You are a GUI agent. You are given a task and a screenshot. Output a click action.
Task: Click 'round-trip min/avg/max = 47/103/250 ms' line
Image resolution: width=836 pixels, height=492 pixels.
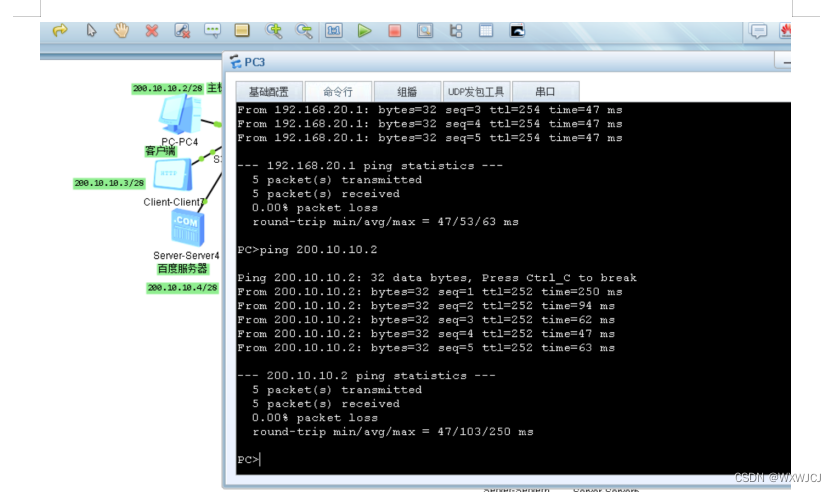[392, 432]
